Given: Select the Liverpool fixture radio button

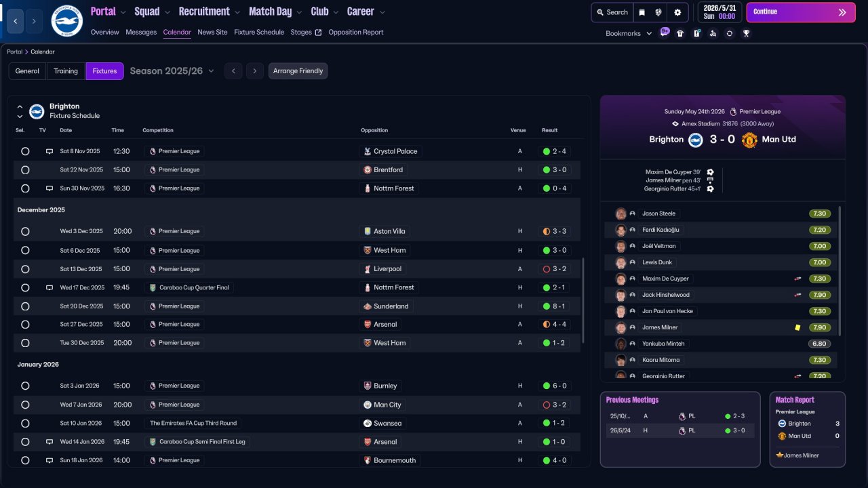Looking at the screenshot, I should pyautogui.click(x=25, y=269).
